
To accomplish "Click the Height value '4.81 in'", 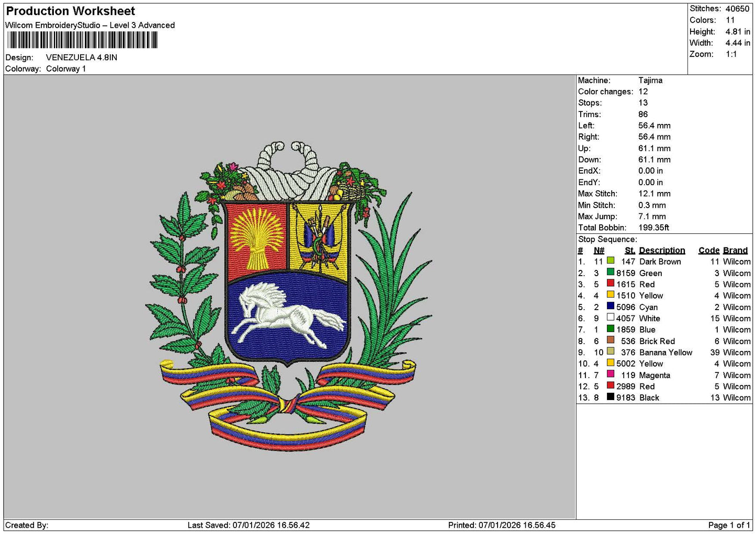I will pyautogui.click(x=738, y=32).
